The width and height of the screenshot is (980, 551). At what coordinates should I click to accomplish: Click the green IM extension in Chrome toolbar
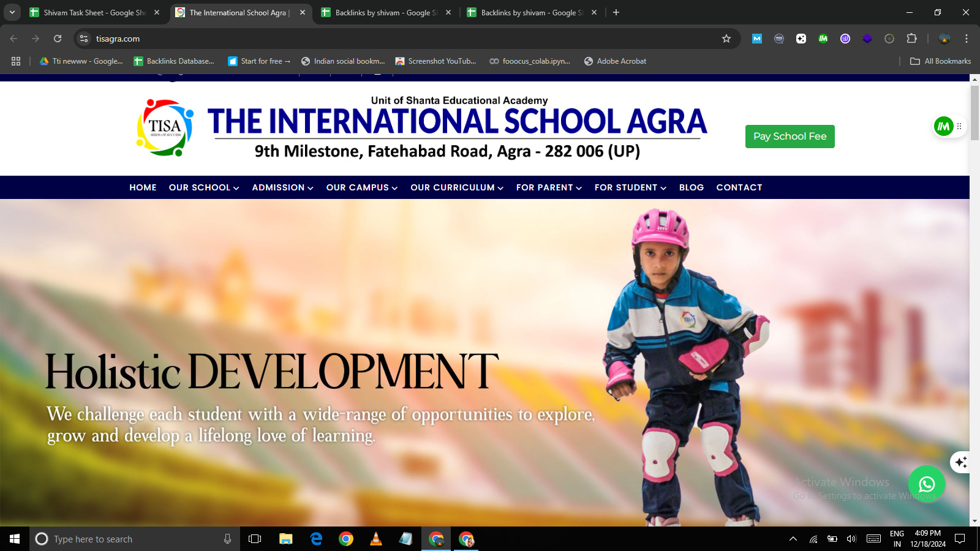823,39
